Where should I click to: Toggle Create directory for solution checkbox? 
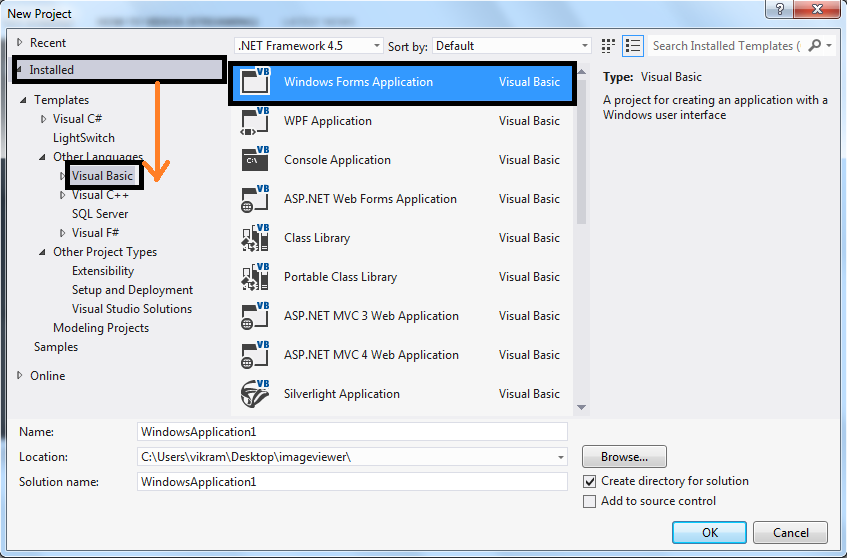click(x=589, y=481)
